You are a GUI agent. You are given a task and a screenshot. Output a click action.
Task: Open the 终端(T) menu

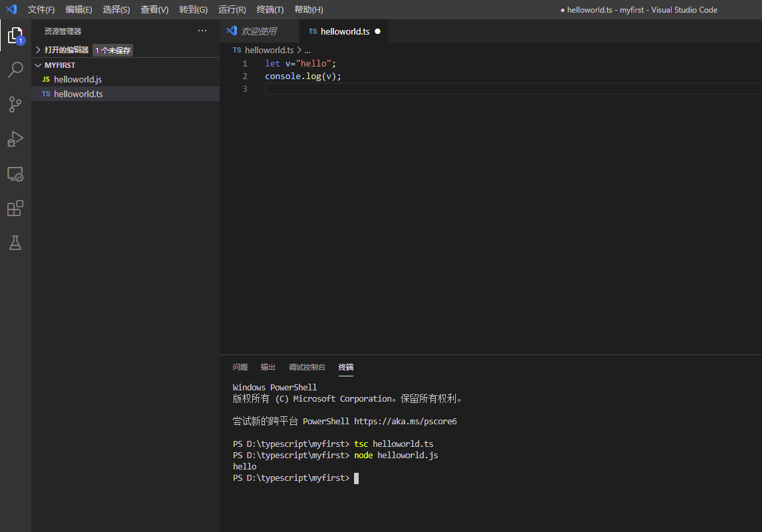click(x=270, y=10)
